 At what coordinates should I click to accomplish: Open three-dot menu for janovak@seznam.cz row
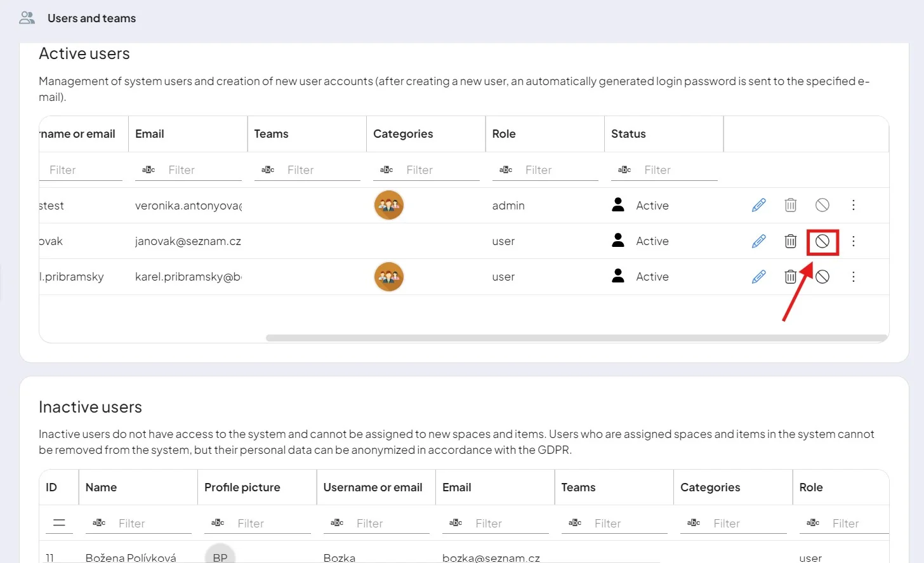click(x=854, y=241)
